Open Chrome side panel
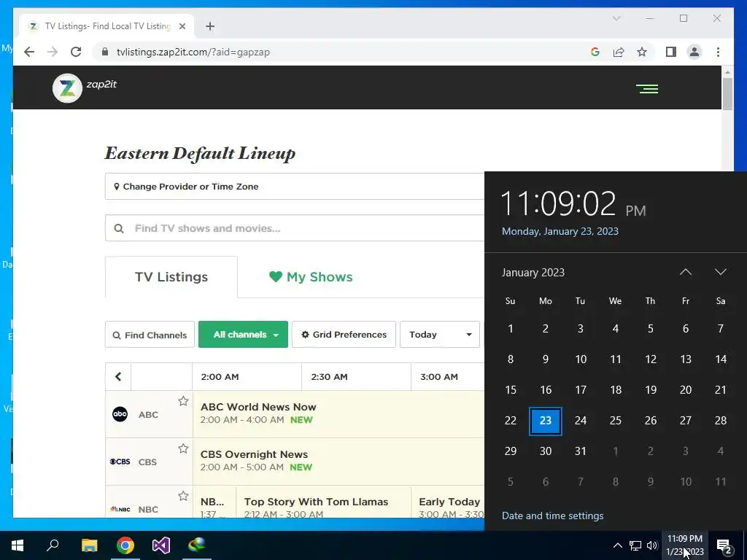This screenshot has height=560, width=747. [x=671, y=52]
